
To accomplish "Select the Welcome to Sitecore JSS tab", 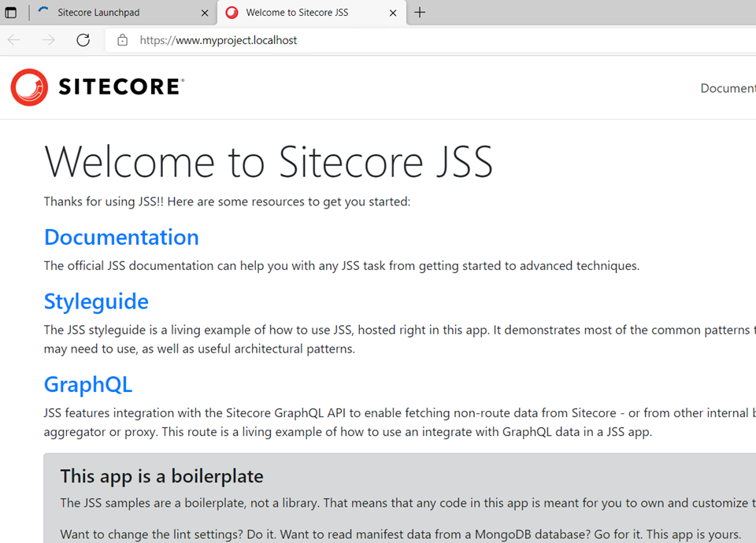I will [x=312, y=13].
